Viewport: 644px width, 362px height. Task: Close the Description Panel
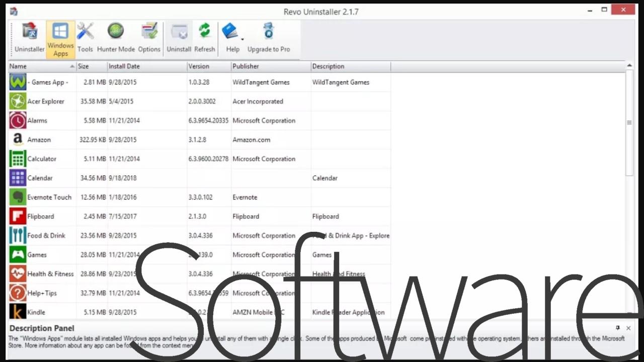point(628,328)
